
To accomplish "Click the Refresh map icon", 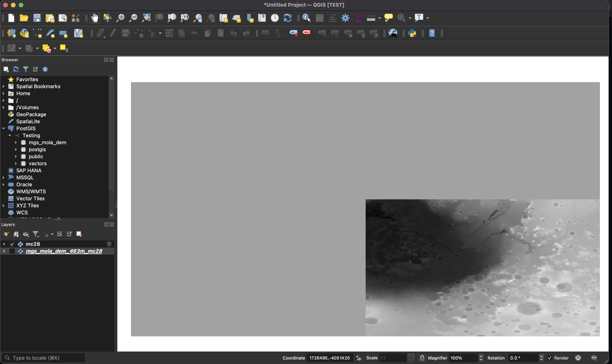I will [x=287, y=18].
